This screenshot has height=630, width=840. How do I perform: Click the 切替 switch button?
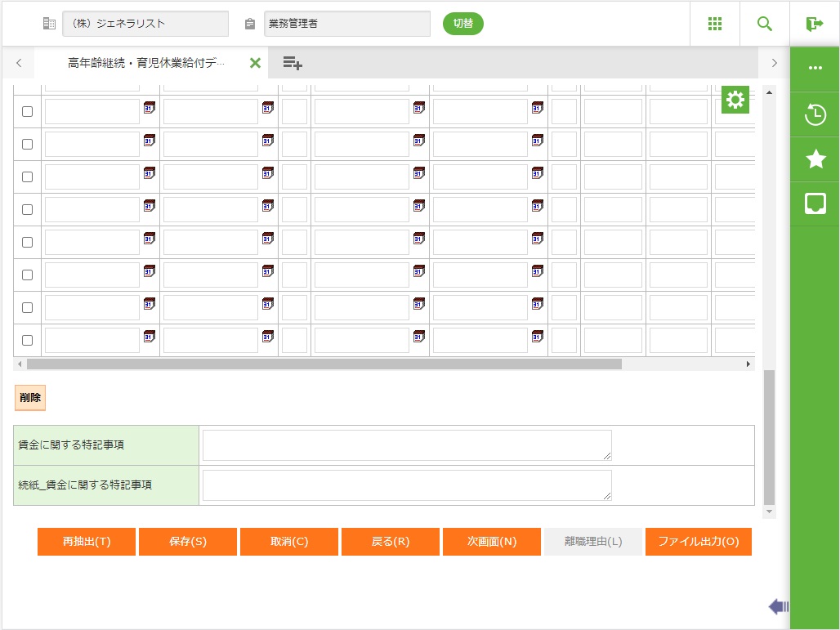[x=462, y=24]
